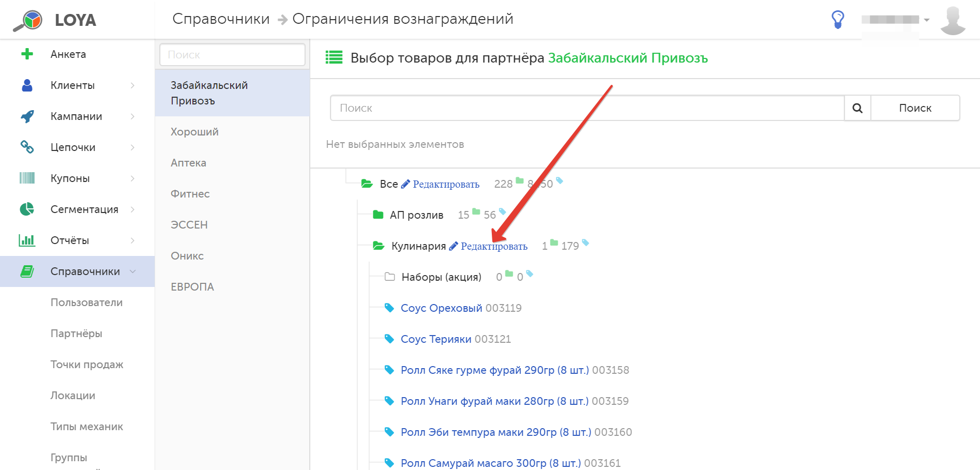Image resolution: width=980 pixels, height=470 pixels.
Task: Click the Справочники breadcrumb text
Action: click(221, 19)
